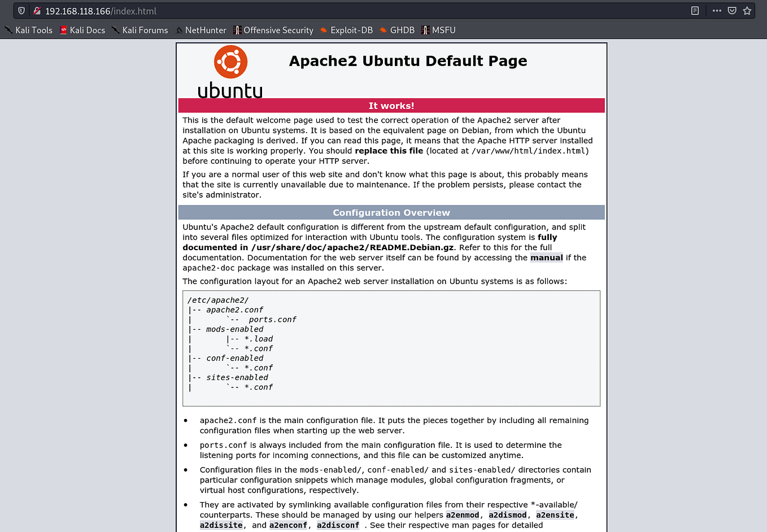This screenshot has height=532, width=767.
Task: Open the tracking protection shield icon
Action: coord(21,10)
